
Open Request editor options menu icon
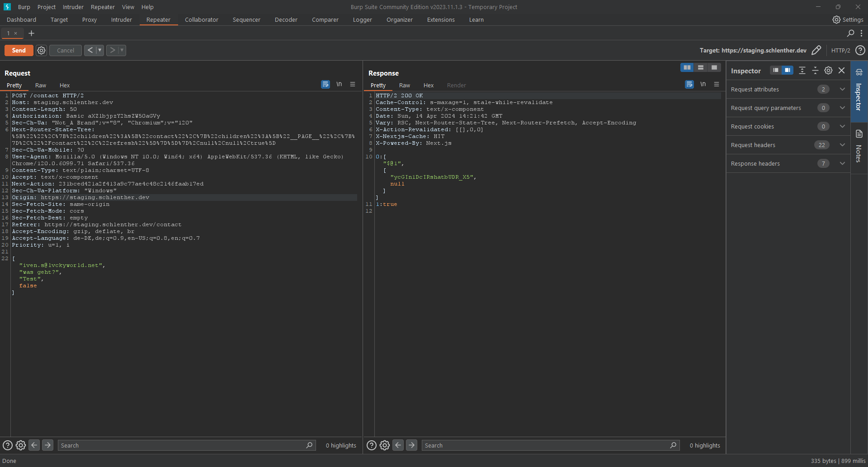[353, 84]
